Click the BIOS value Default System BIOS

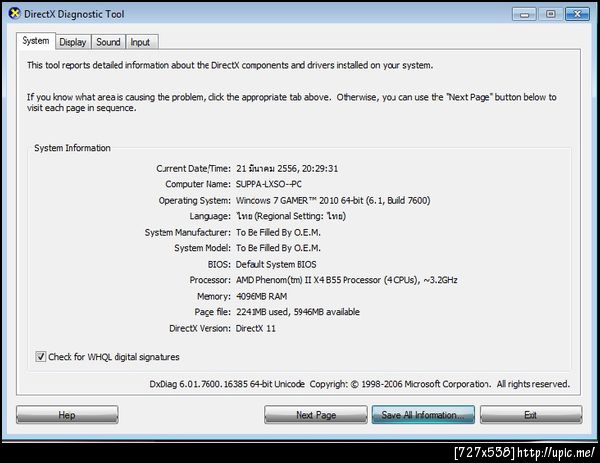click(276, 264)
